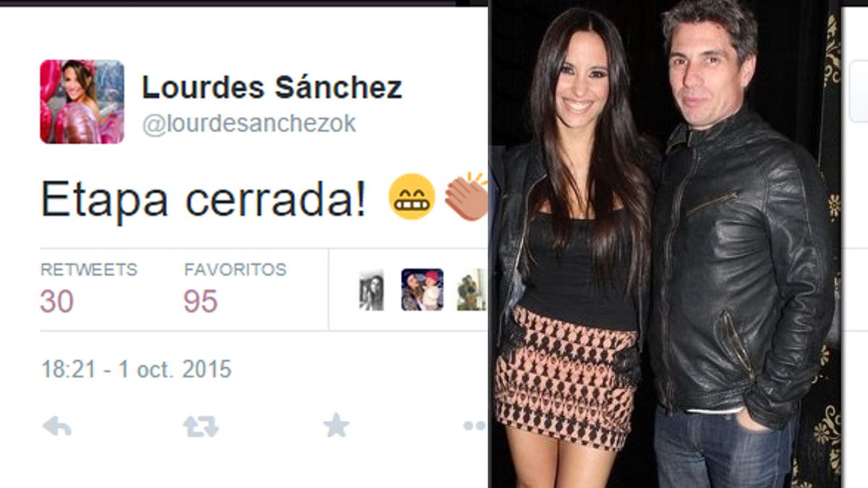Open the third favoriter avatar thumbnail

click(472, 290)
